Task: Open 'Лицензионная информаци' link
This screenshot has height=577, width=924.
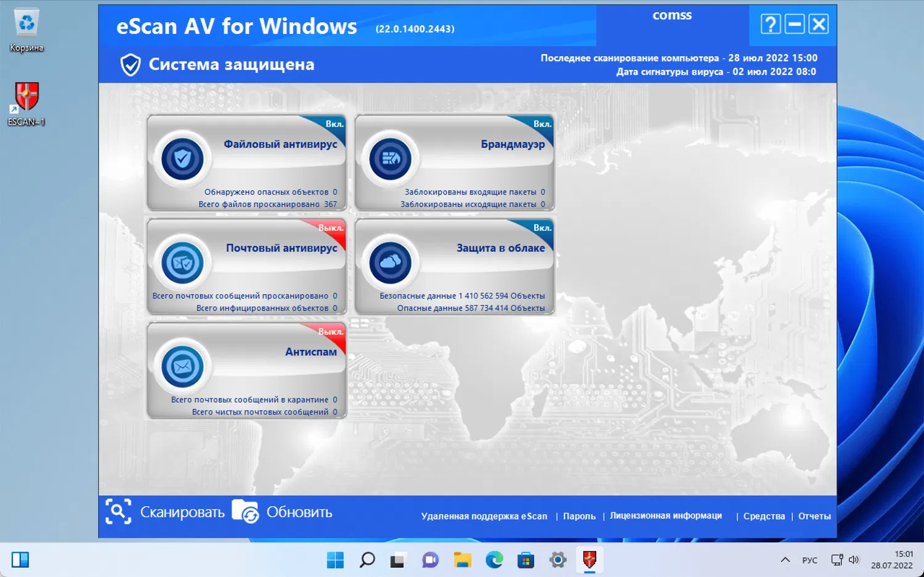Action: [x=666, y=515]
